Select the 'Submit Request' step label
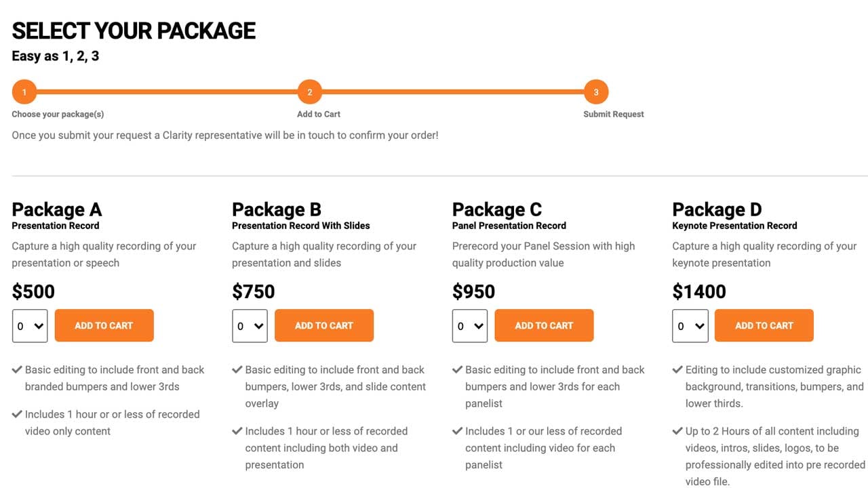 [614, 114]
